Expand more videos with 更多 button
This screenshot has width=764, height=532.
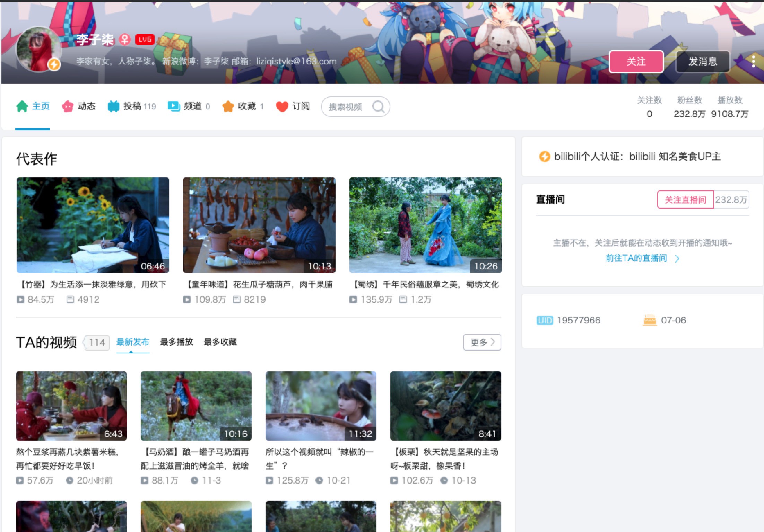[482, 342]
